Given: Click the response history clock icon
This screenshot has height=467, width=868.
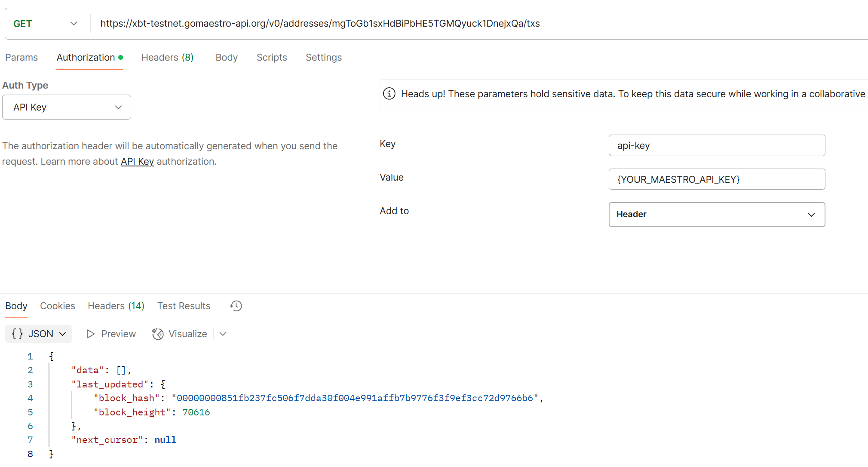Looking at the screenshot, I should tap(236, 306).
